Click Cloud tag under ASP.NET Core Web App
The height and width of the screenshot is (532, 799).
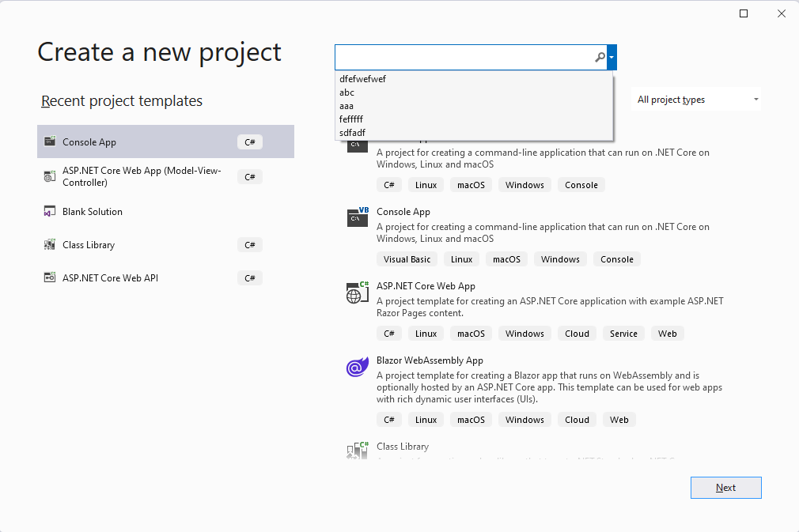click(x=577, y=334)
